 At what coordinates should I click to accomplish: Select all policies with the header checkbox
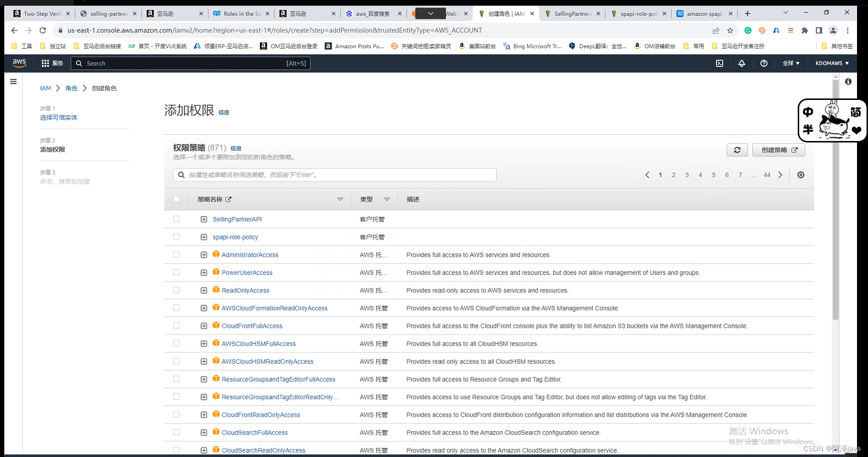coord(176,199)
